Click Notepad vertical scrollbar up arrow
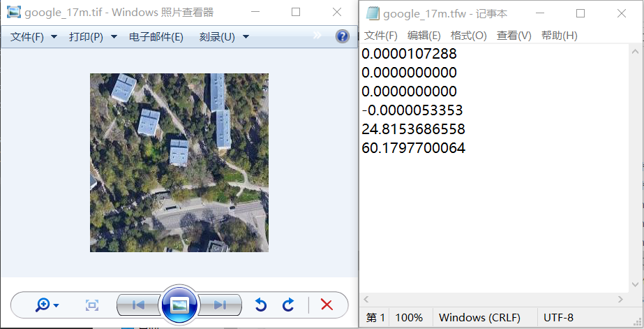The image size is (644, 329). 635,52
